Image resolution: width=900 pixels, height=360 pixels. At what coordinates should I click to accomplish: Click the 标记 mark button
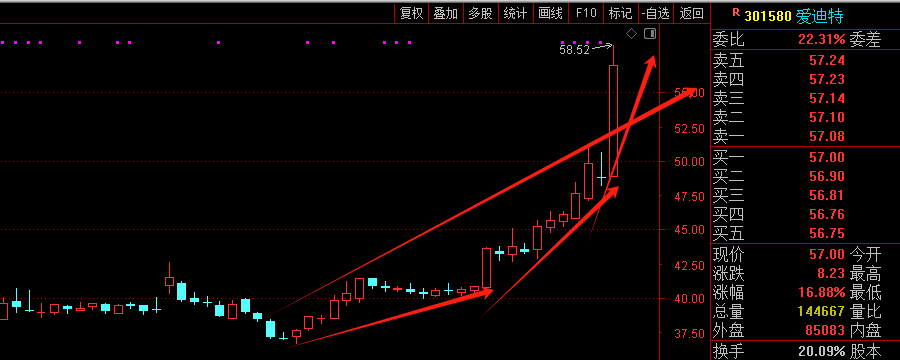(x=620, y=14)
